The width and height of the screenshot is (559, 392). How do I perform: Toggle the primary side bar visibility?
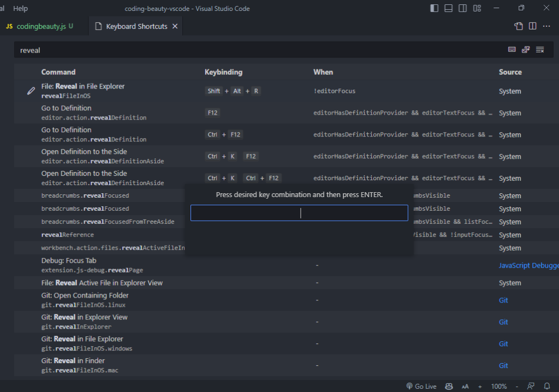coord(435,8)
